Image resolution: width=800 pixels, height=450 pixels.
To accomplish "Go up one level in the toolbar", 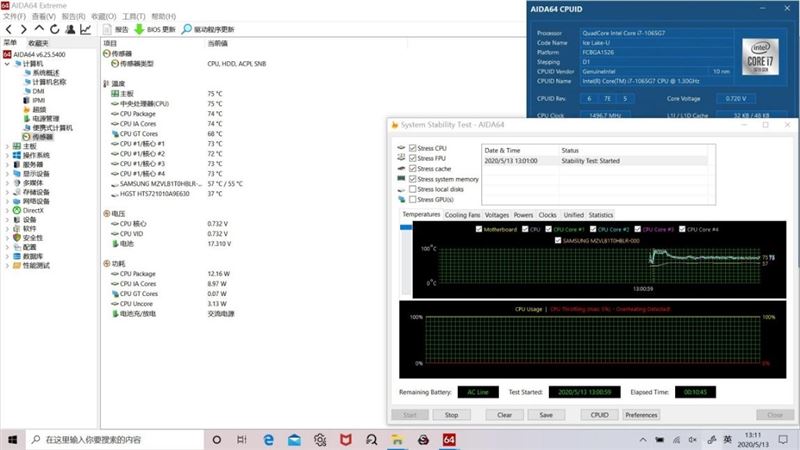I will (x=39, y=29).
